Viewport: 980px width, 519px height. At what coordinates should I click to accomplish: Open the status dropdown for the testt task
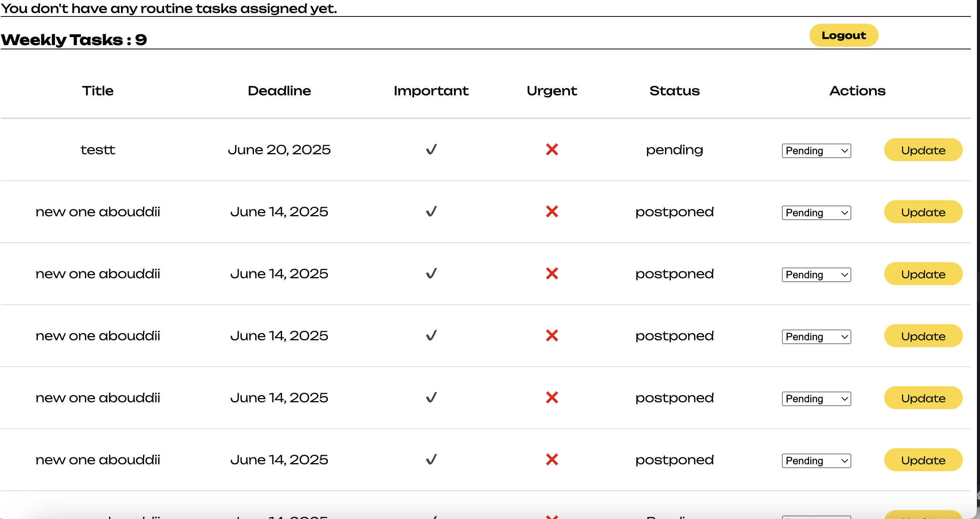tap(816, 151)
